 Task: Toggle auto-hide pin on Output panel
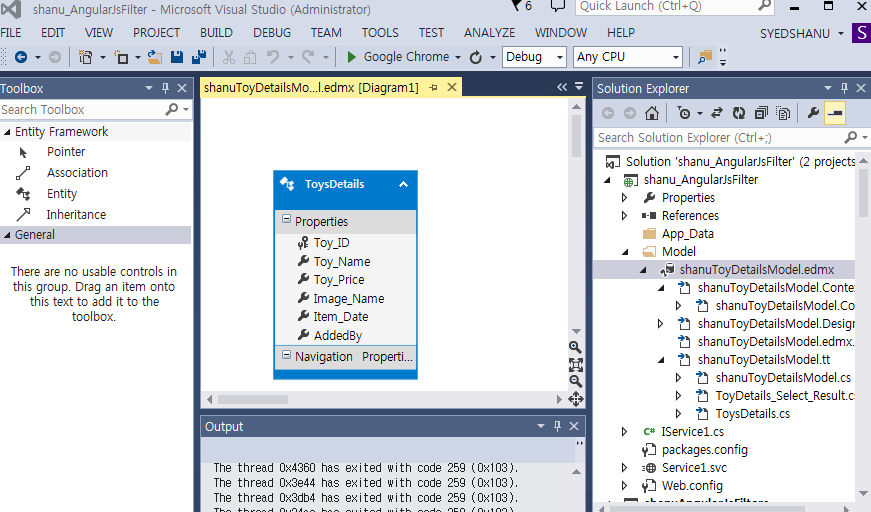point(557,426)
